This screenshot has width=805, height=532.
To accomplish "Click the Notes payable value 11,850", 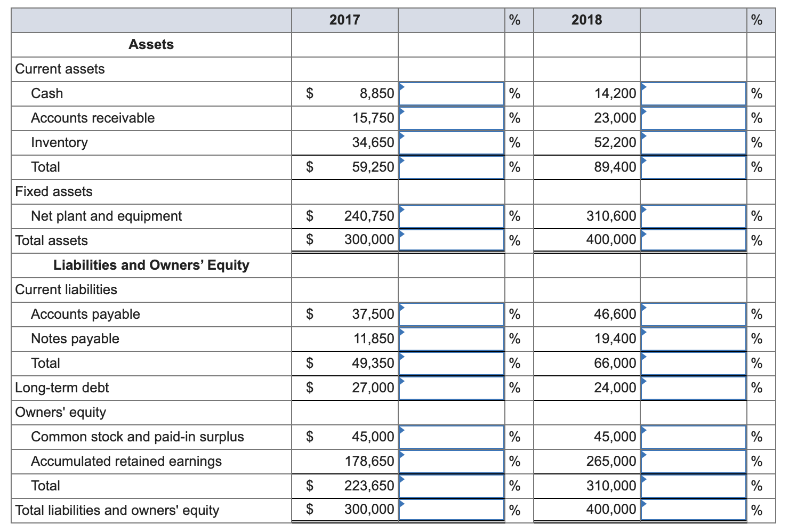I will [374, 339].
